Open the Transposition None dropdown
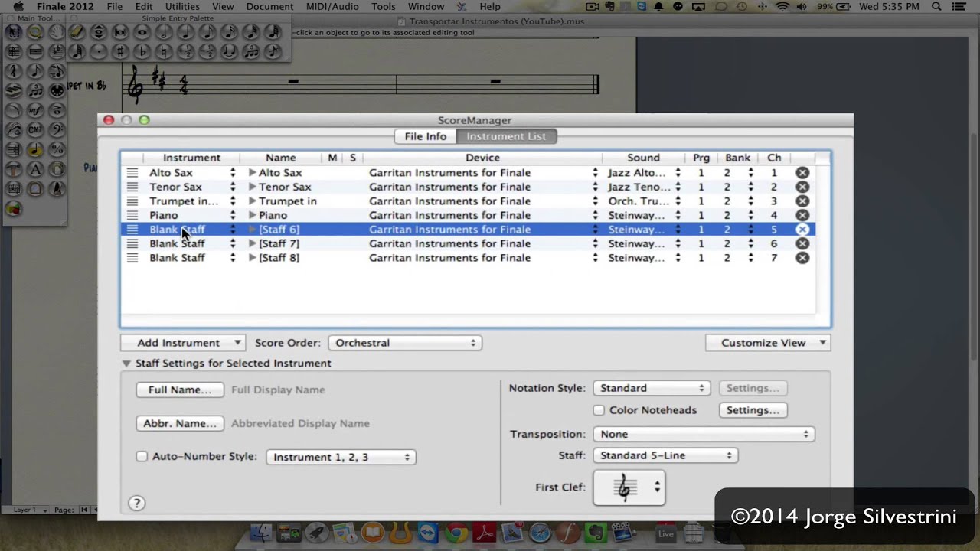 pyautogui.click(x=704, y=434)
